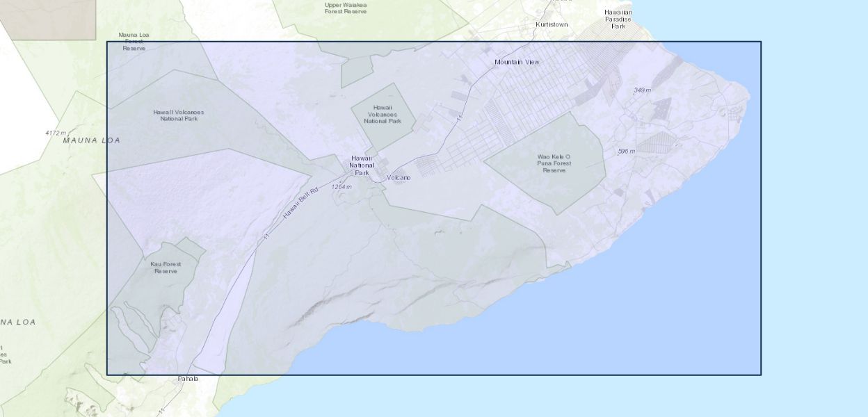Click the Mountain View town label
868x417 pixels.
517,62
